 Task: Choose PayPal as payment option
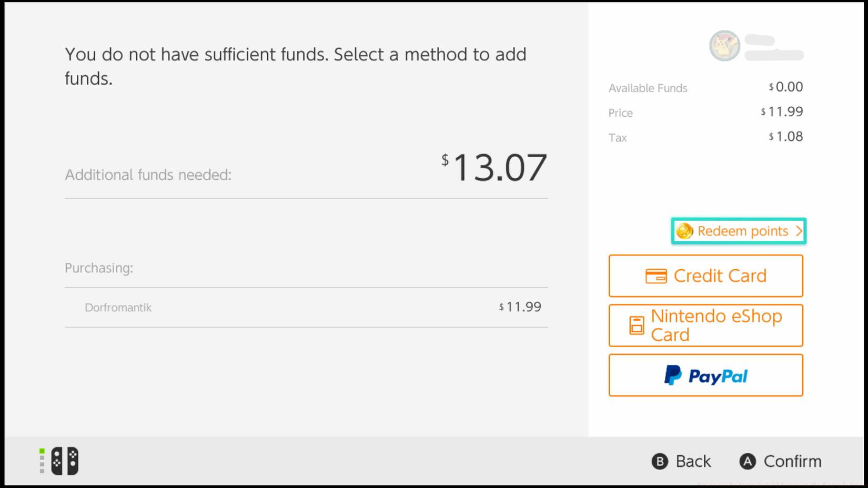[x=705, y=375]
